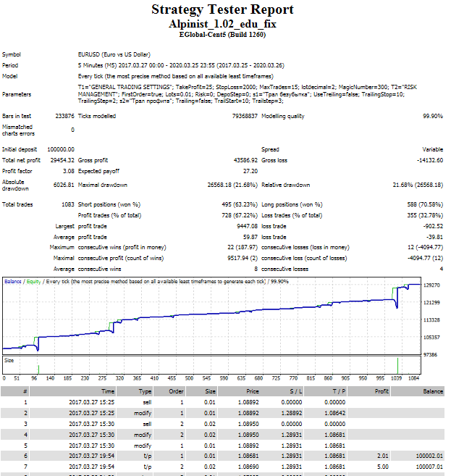Click Long positions value 588 (70.58%)
Viewport: 451px width, 476px height.
[x=425, y=205]
